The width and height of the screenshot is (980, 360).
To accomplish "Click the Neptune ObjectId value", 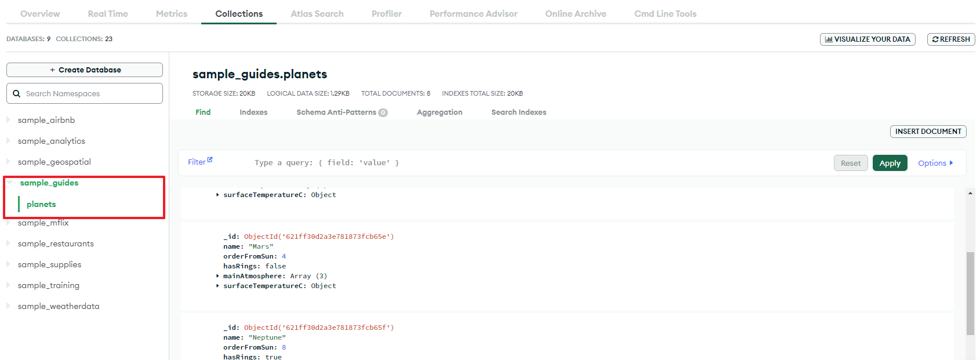I will (319, 328).
